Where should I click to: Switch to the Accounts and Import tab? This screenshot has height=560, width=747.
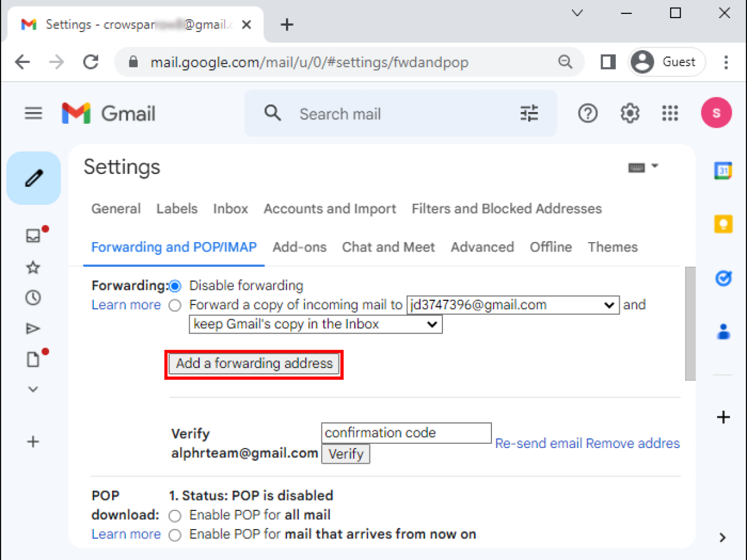pos(330,208)
